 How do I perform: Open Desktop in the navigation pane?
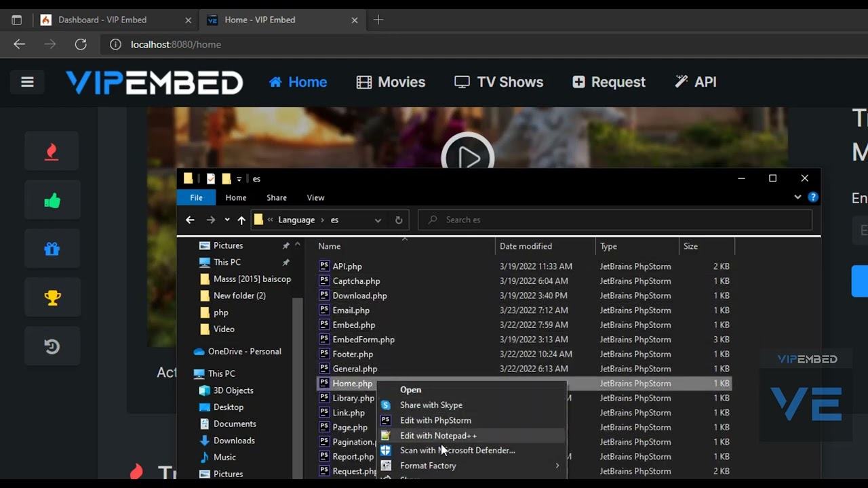(228, 407)
